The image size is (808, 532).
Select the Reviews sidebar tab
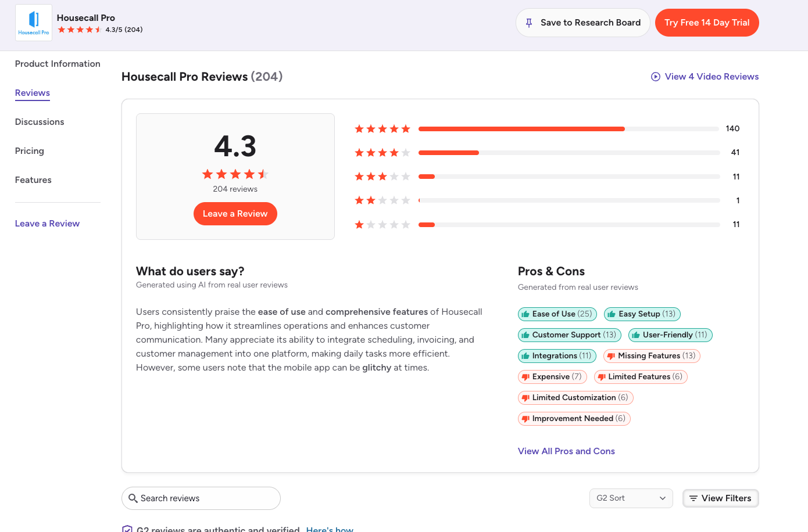33,93
